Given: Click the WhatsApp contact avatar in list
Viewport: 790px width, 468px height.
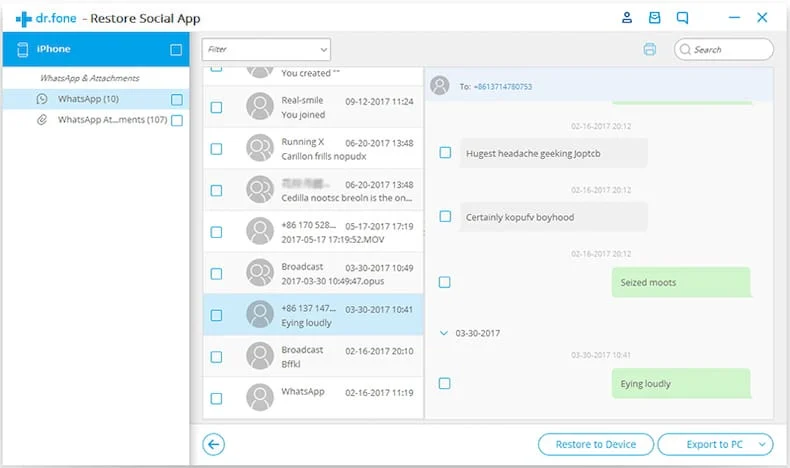Looking at the screenshot, I should (x=259, y=397).
